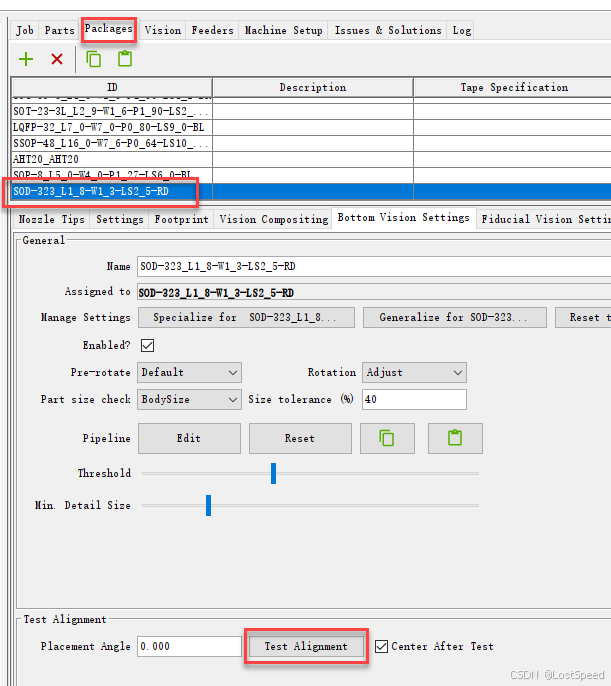Click the Size tolerance (%) field
611x686 pixels.
(414, 399)
